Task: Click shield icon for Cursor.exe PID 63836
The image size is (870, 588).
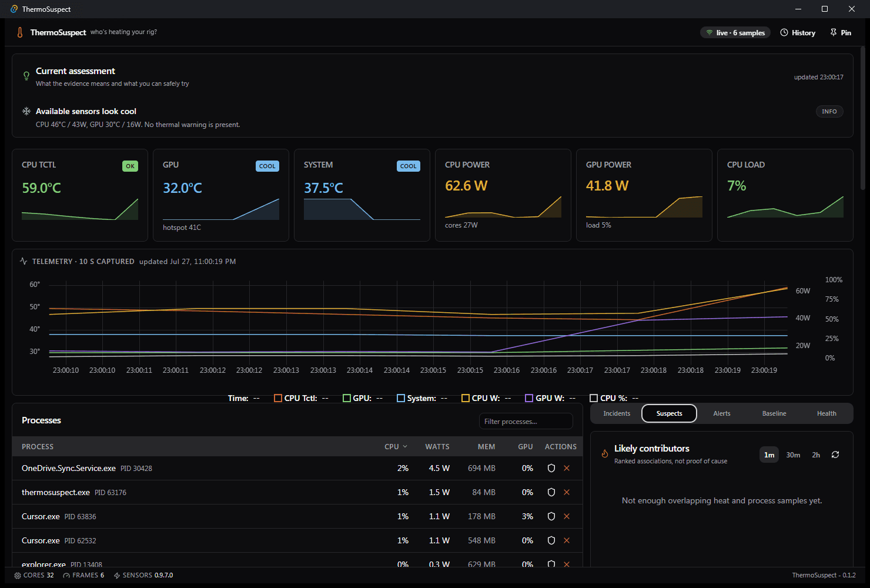Action: 551,516
